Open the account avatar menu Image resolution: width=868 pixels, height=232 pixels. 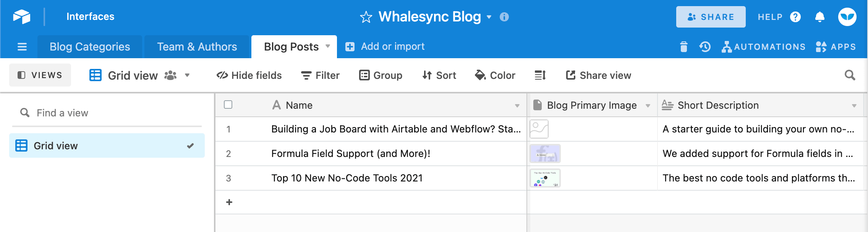tap(847, 17)
